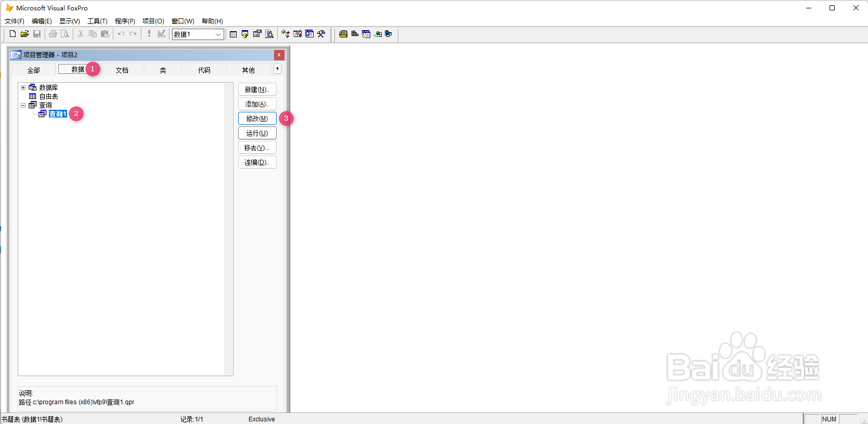Click the Object Browser toolbar icon
Viewport: 868px width, 424px height.
297,34
